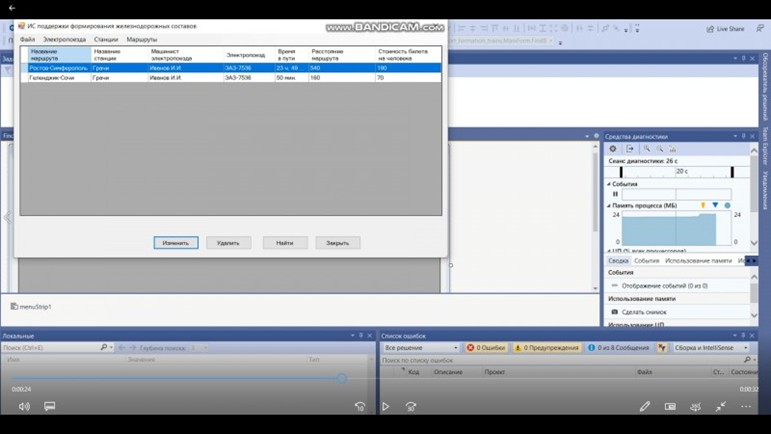The height and width of the screenshot is (434, 771).
Task: Mute the video with the volume icon
Action: [x=24, y=406]
